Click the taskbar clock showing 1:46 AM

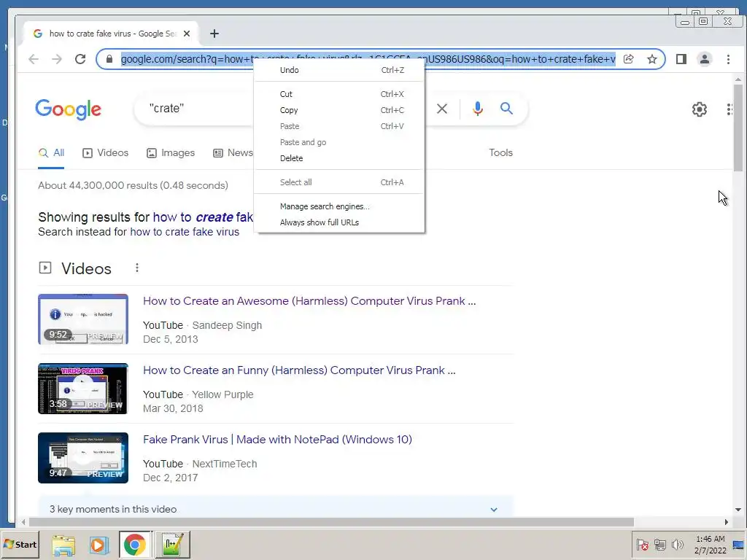(x=710, y=544)
